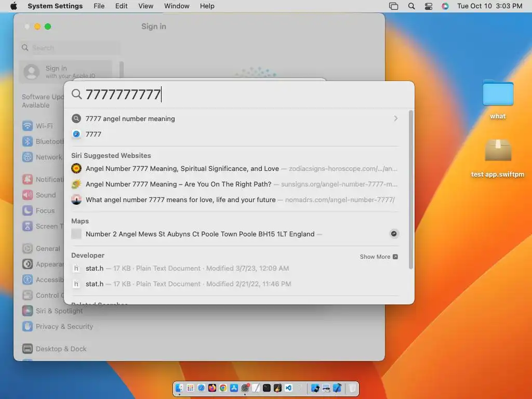Select the 'what' folder on desktop
532x399 pixels.
tap(498, 99)
